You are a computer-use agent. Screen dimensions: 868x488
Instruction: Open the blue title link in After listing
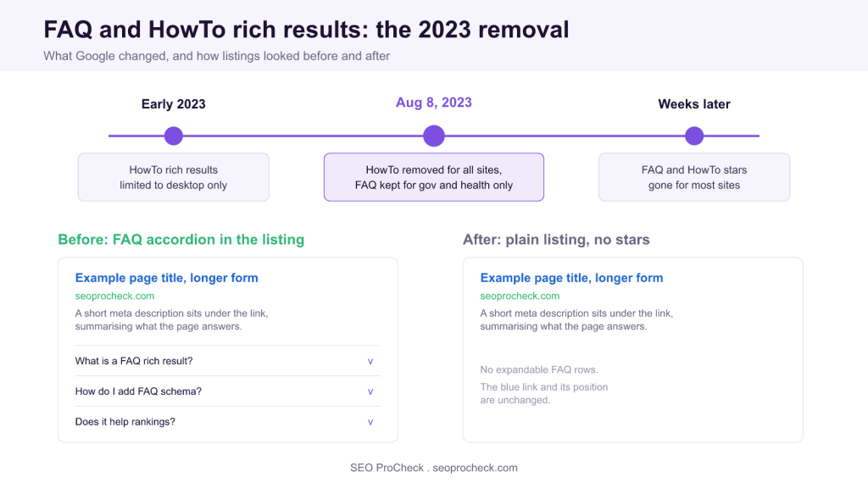[x=571, y=278]
